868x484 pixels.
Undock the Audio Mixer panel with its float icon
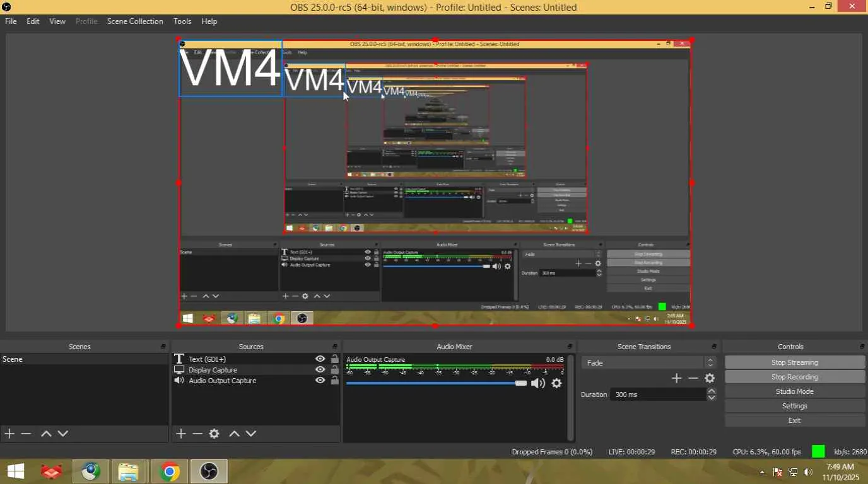(x=570, y=347)
